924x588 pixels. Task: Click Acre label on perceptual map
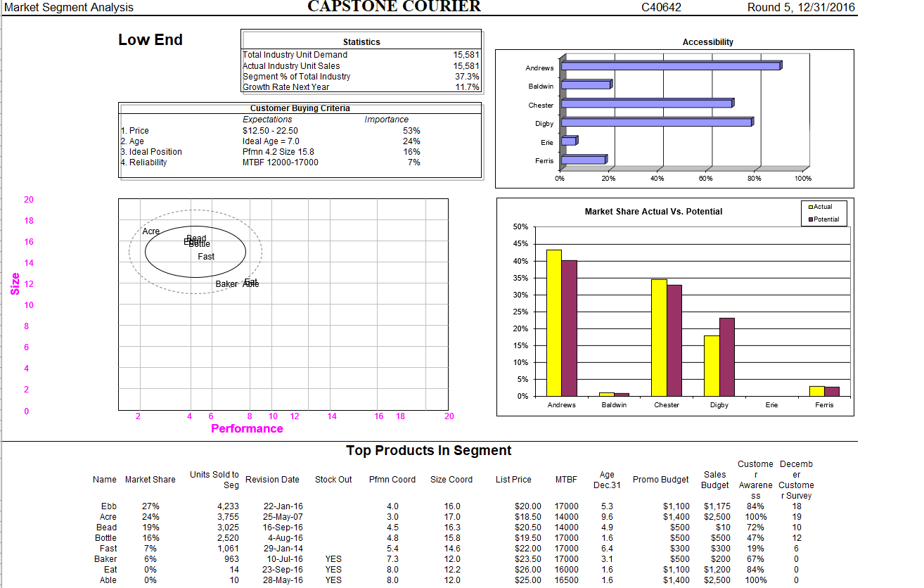click(151, 231)
